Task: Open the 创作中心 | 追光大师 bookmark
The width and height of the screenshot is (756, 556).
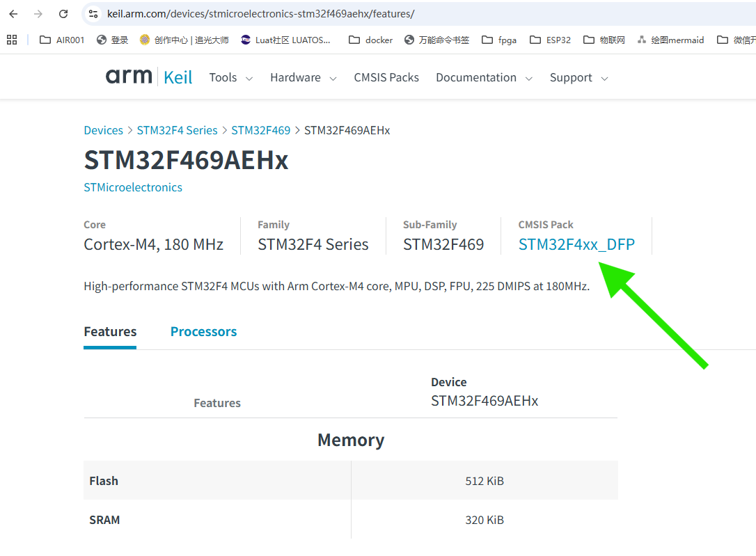Action: [x=184, y=40]
